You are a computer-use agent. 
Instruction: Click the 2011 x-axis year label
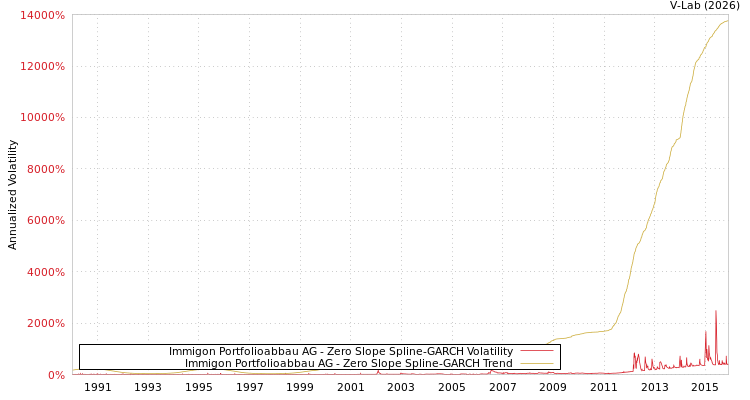coord(604,387)
